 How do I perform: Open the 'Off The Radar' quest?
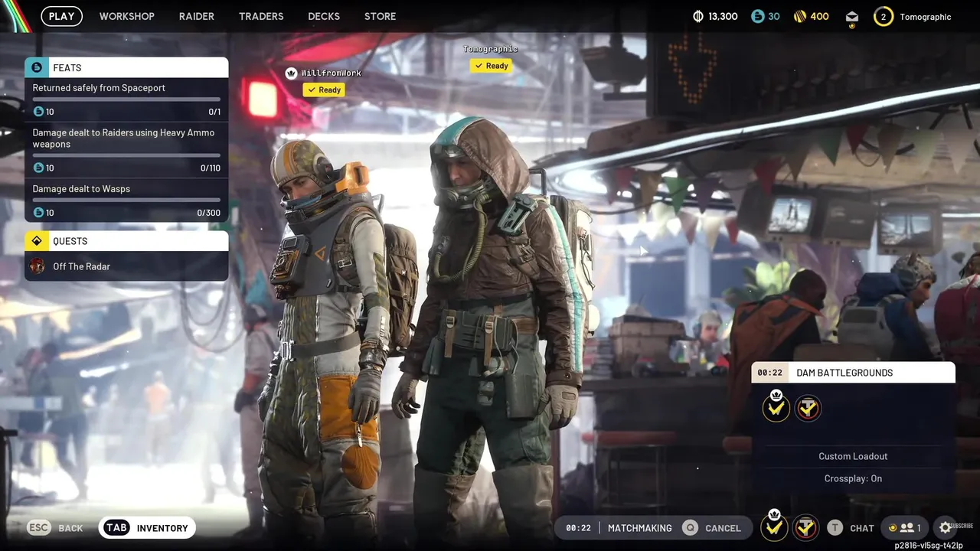(126, 266)
